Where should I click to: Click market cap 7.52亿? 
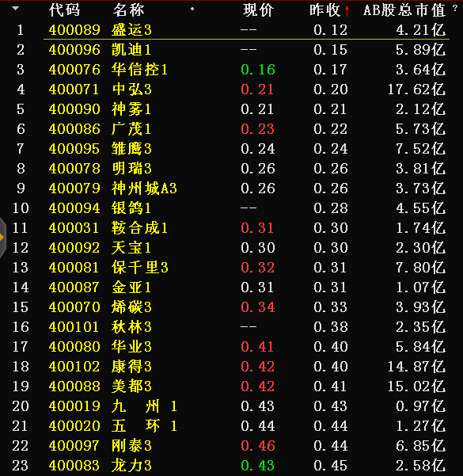(420, 149)
